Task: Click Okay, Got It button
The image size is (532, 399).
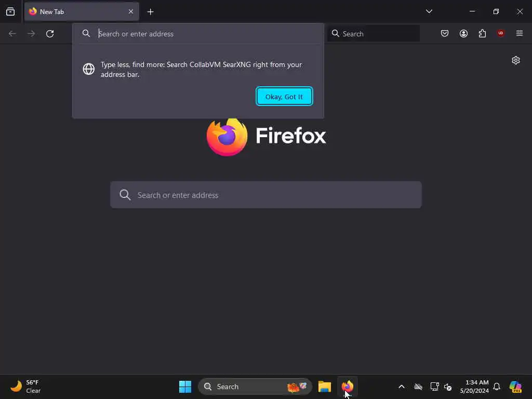Action: (x=284, y=97)
